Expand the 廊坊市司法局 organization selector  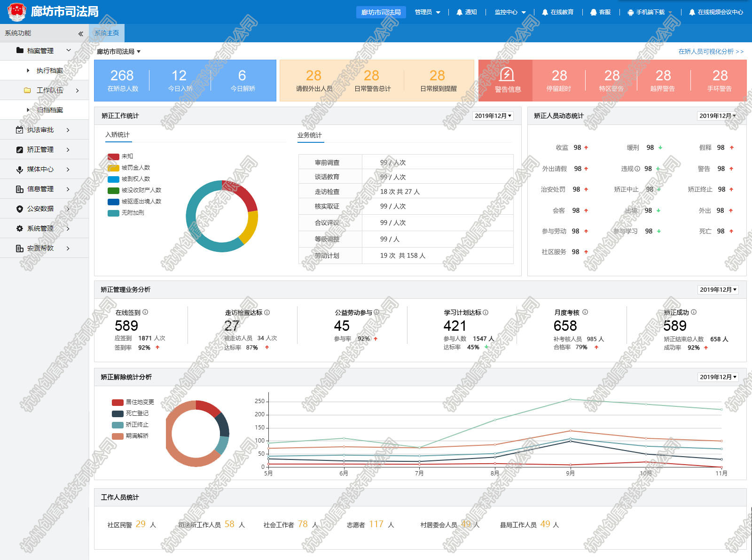point(118,52)
